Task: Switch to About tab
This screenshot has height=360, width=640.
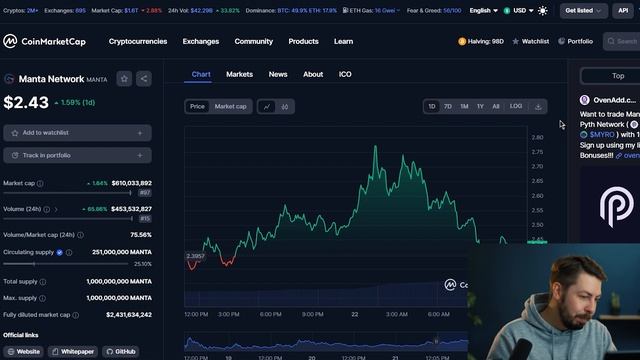Action: pyautogui.click(x=313, y=74)
